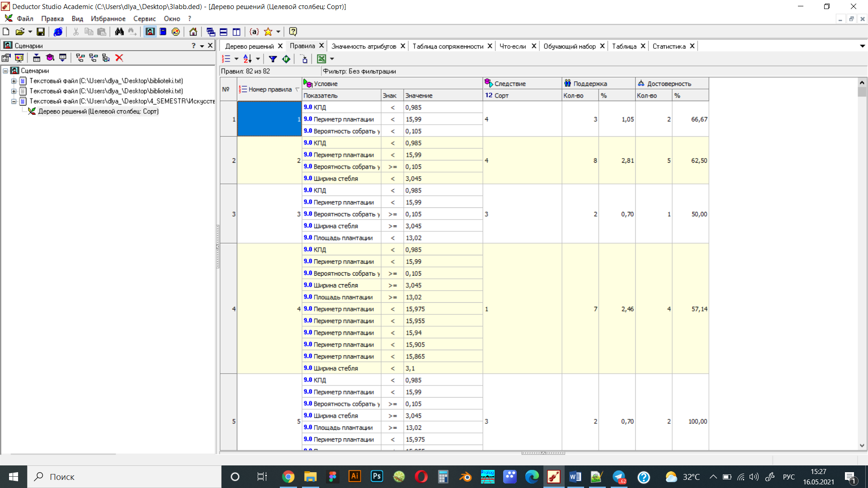
Task: Click the rules table vertical scrollbar down arrow
Action: (862, 446)
